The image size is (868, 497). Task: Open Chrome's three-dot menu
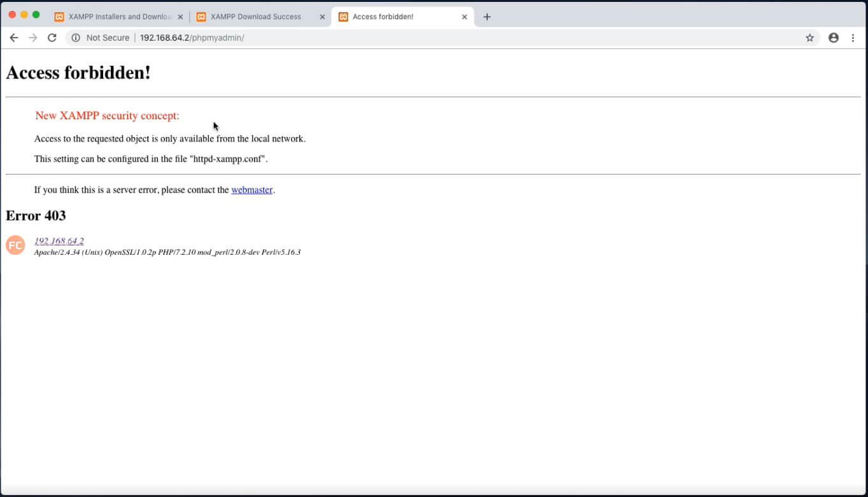(x=853, y=38)
